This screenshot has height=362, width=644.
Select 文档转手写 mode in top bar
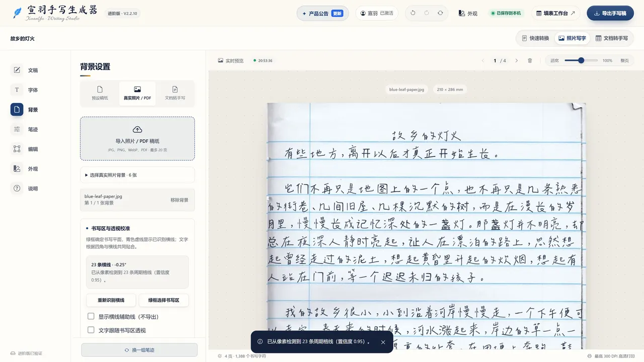612,38
